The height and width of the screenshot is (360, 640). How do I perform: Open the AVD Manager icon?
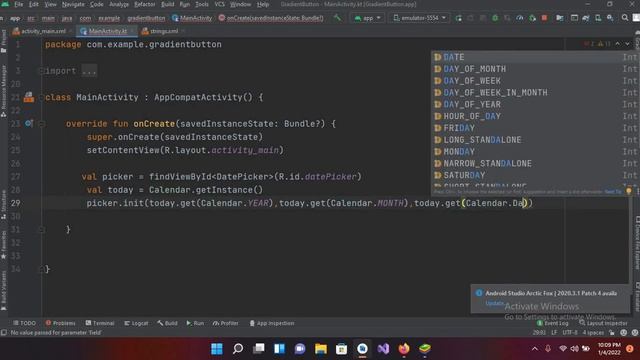(598, 18)
